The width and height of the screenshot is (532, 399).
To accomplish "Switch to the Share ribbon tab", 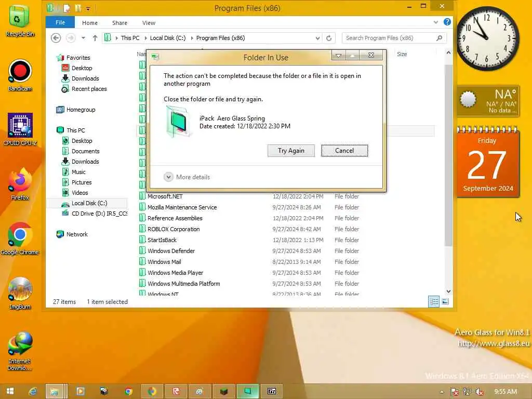I will tap(120, 23).
